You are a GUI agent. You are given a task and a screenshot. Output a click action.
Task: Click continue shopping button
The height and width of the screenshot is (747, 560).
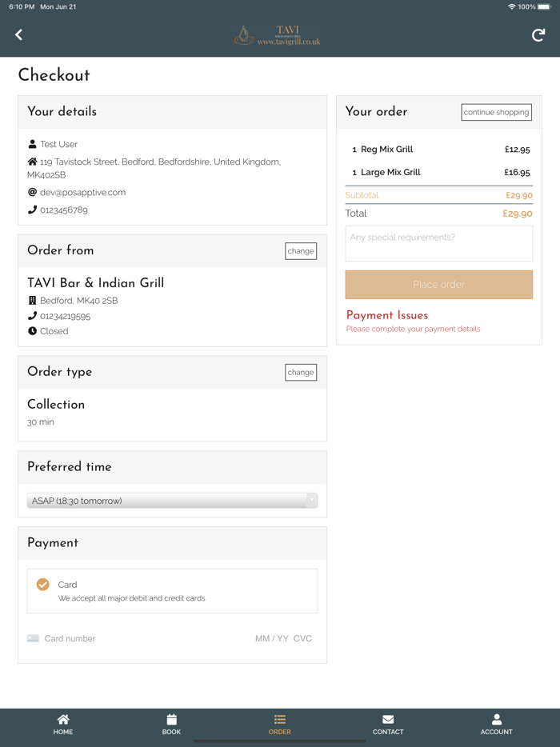point(496,113)
